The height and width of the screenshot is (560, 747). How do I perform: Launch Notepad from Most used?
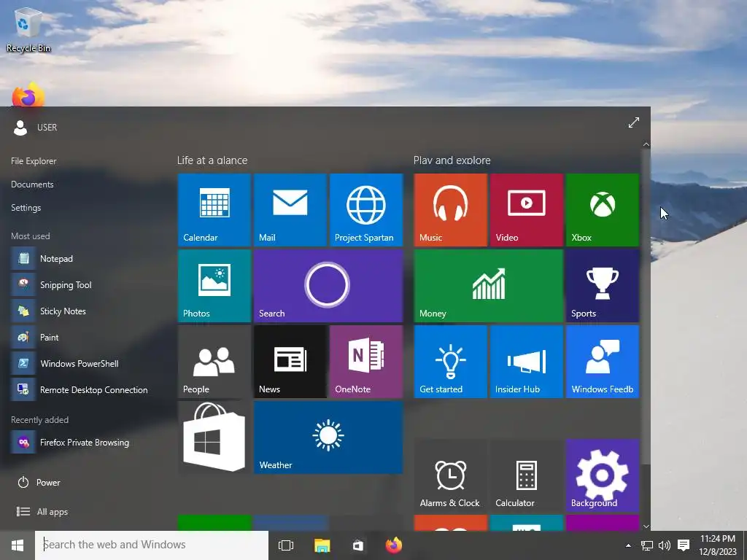point(86,259)
